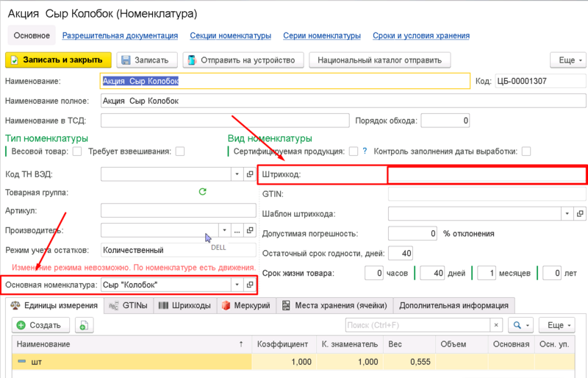Open the Места хранения (ячейки) tab
This screenshot has height=378, width=588.
(x=334, y=305)
